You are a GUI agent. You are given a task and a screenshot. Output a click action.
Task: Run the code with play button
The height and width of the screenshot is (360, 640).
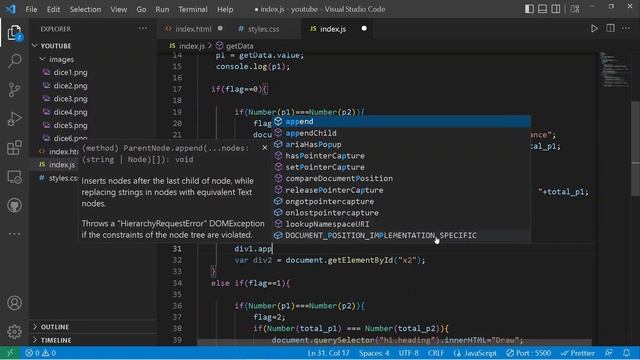pyautogui.click(x=594, y=29)
